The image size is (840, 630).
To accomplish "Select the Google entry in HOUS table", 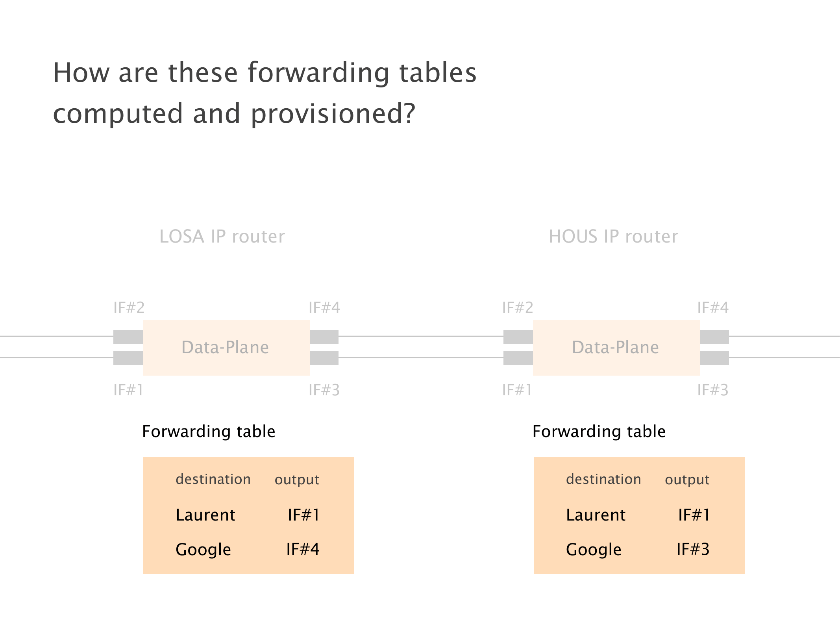I will pos(594,549).
